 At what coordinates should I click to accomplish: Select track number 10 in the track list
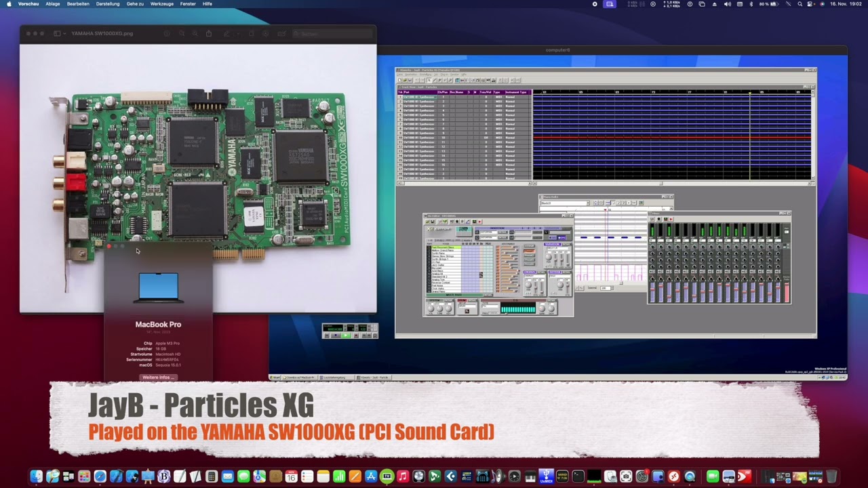(400, 138)
